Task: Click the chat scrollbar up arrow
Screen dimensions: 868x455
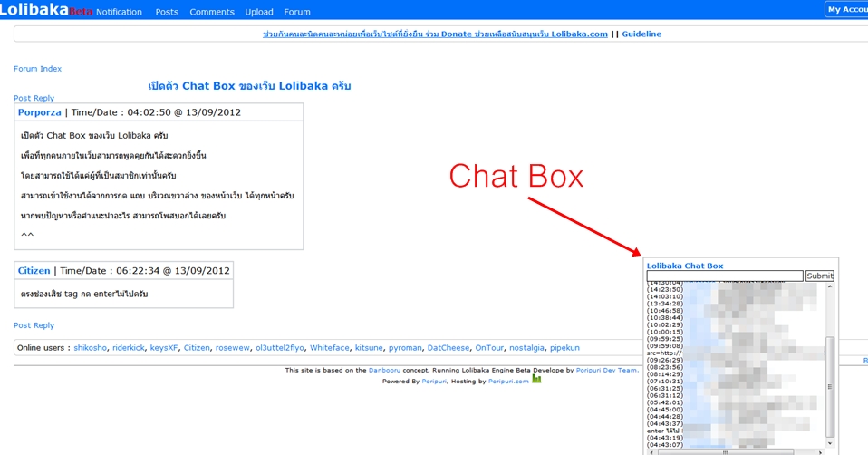Action: 829,286
